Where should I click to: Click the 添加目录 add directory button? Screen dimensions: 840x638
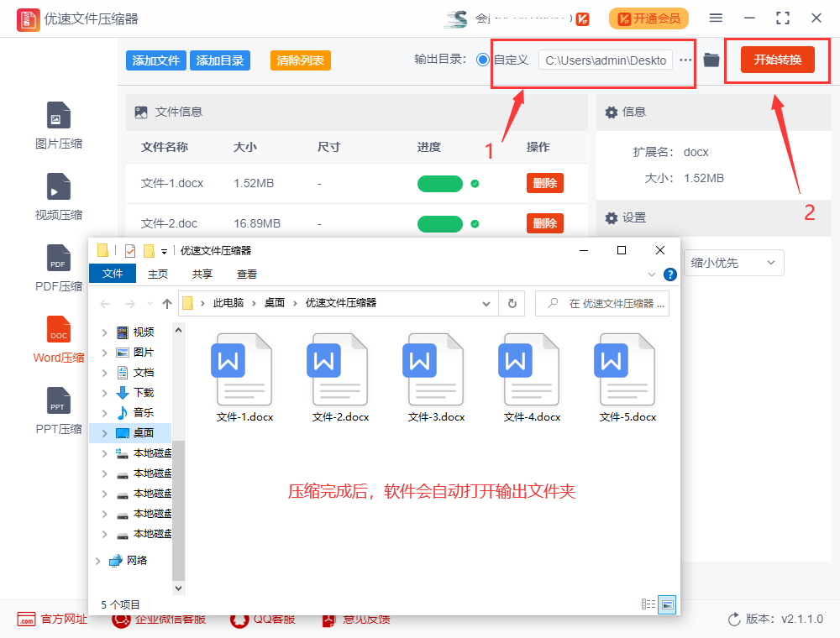219,60
